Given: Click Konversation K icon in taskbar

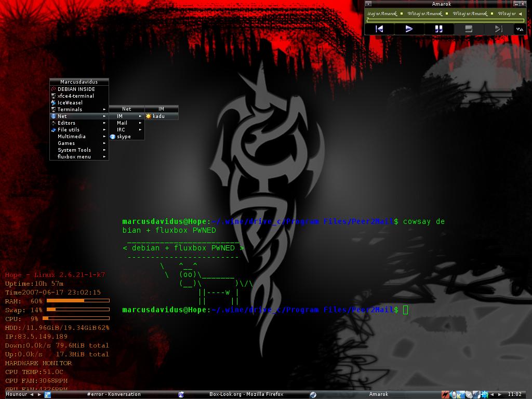Looking at the screenshot, I should [x=47, y=395].
